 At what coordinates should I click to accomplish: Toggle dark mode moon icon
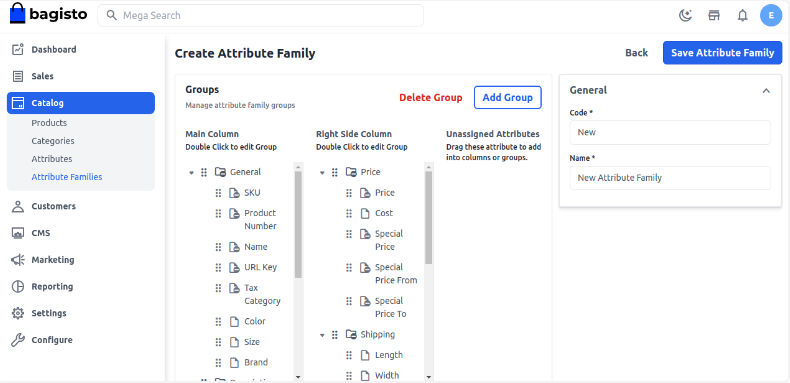[x=685, y=16]
